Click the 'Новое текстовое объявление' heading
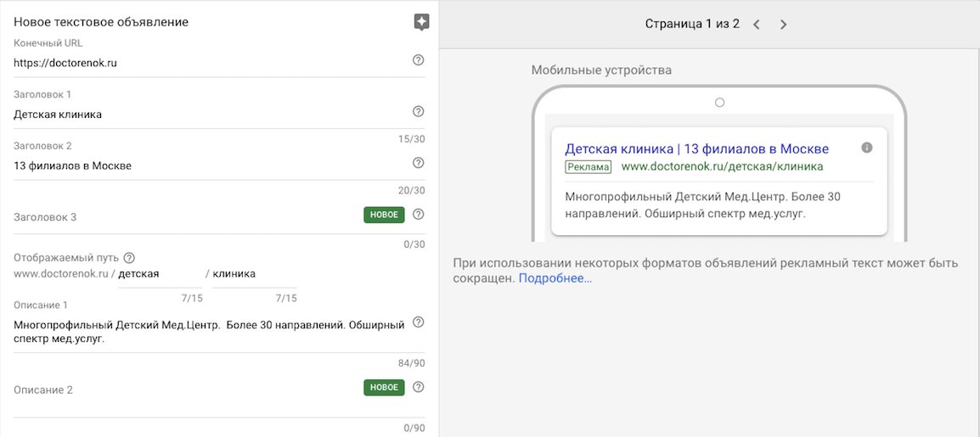The image size is (980, 437). coord(101,22)
